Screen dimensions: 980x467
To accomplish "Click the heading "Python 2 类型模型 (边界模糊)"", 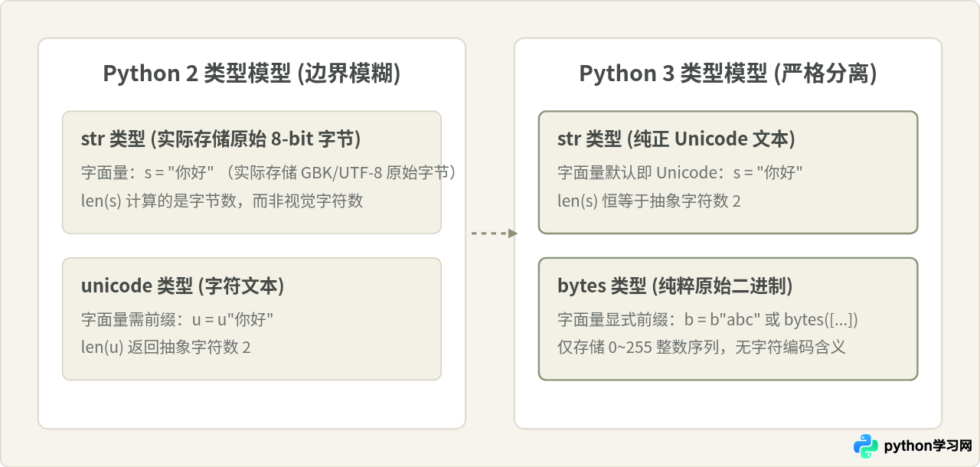I will (252, 73).
